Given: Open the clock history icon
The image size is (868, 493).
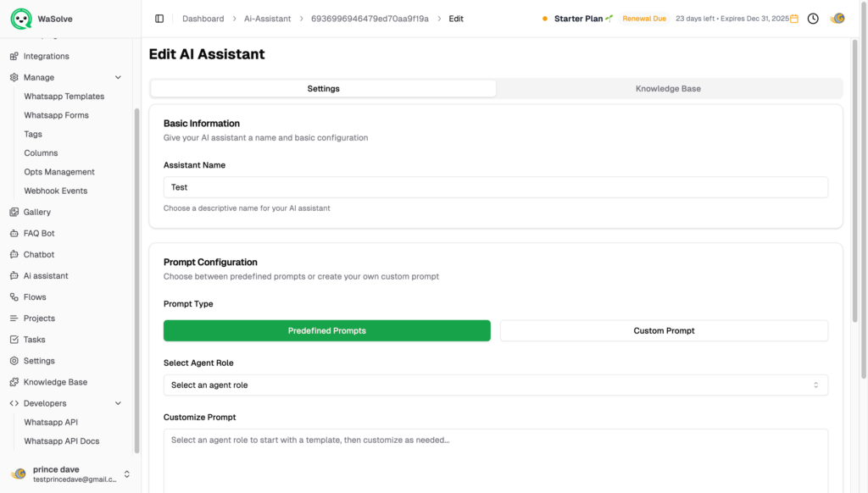Looking at the screenshot, I should 813,19.
